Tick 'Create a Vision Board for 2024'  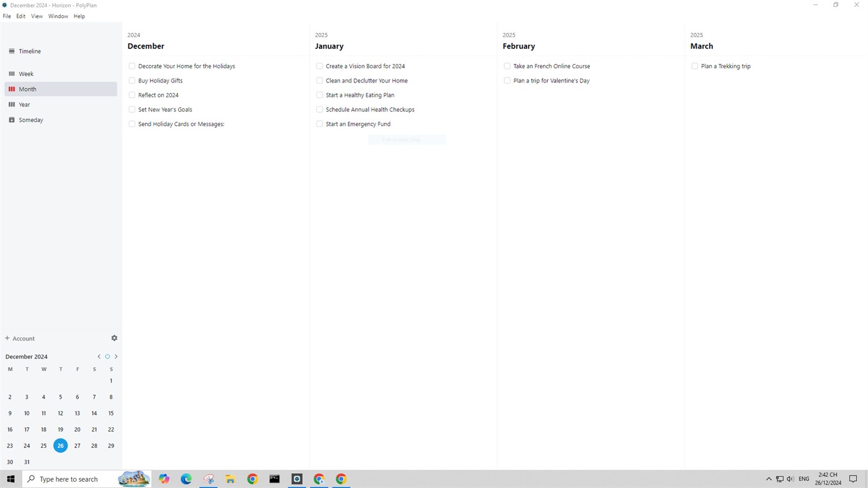pyautogui.click(x=320, y=66)
